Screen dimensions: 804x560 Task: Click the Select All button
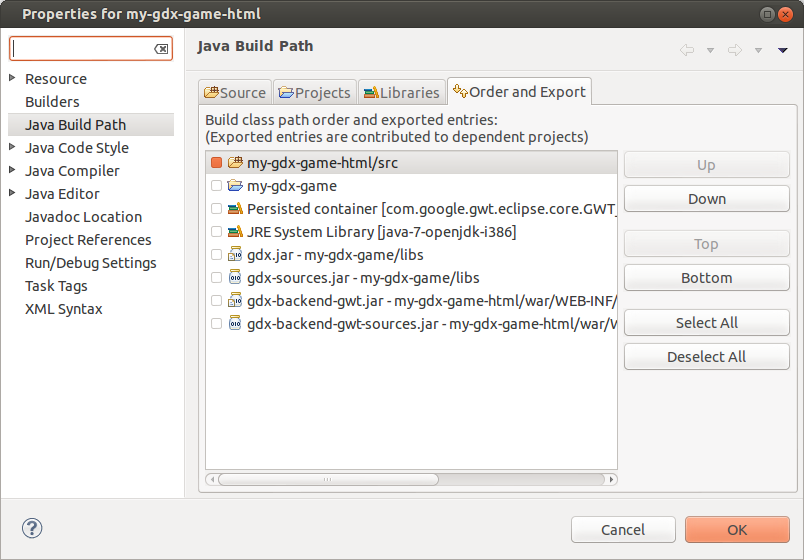click(x=707, y=323)
